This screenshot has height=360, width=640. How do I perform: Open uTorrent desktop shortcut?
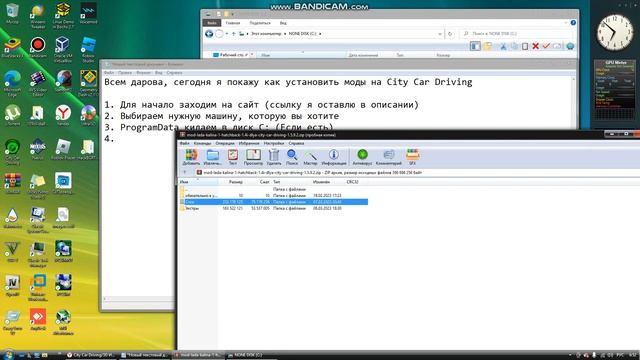12,115
